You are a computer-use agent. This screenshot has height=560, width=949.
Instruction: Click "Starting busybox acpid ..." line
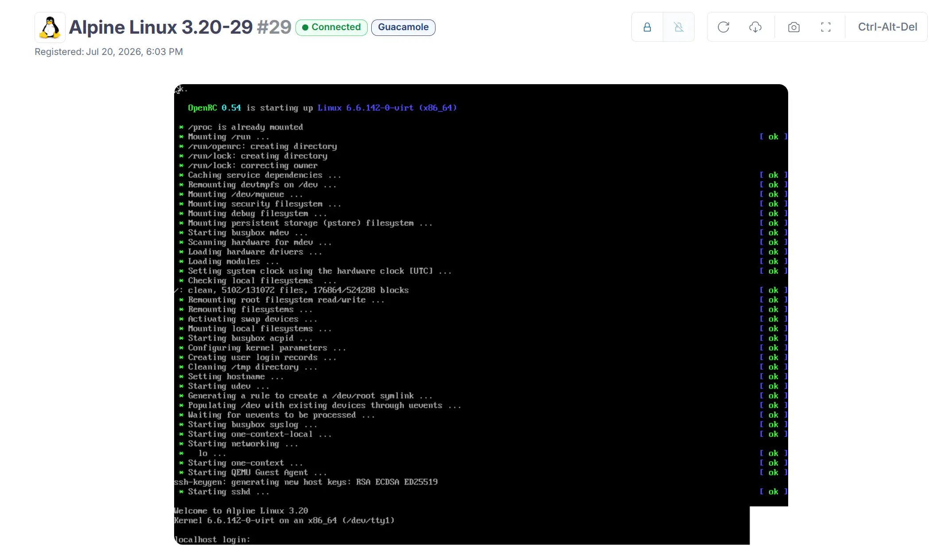click(x=250, y=338)
